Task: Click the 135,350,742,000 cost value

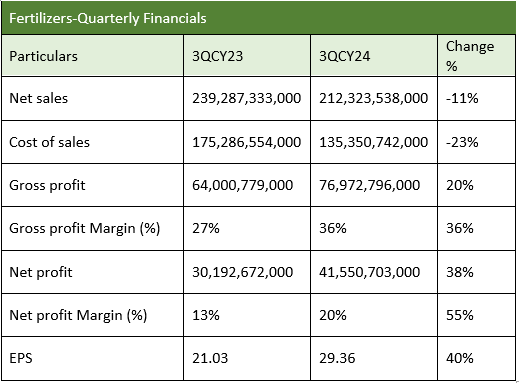Action: point(374,142)
